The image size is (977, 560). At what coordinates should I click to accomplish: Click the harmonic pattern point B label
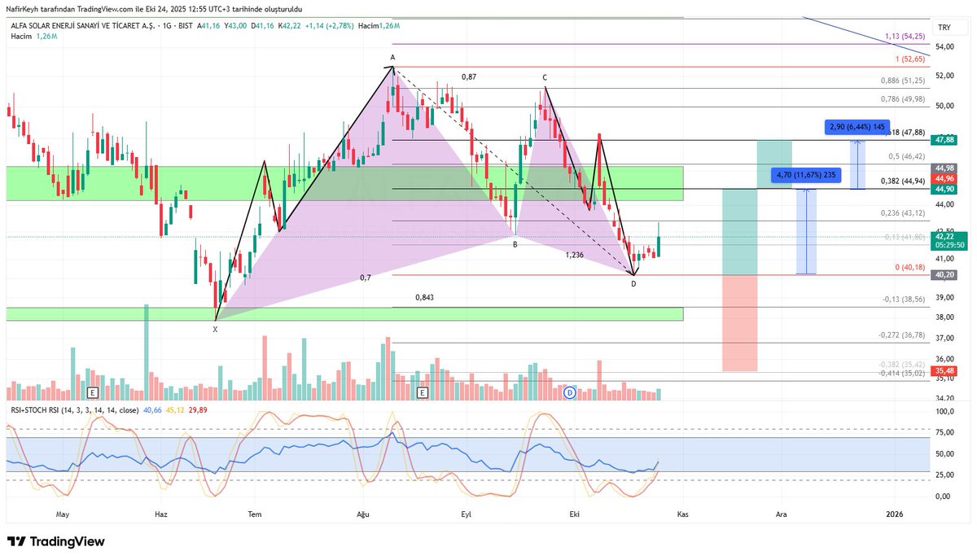click(515, 243)
